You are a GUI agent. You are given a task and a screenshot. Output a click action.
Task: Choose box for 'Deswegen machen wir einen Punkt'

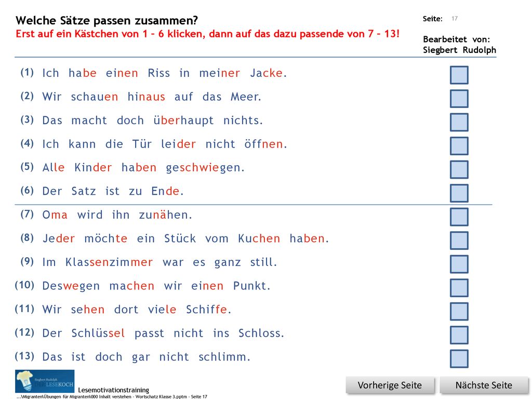point(459,288)
